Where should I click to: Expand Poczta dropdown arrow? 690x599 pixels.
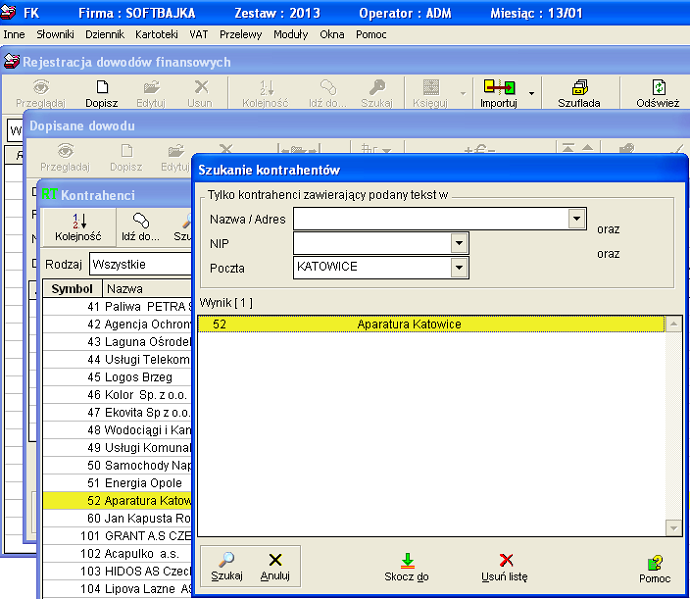[x=459, y=268]
